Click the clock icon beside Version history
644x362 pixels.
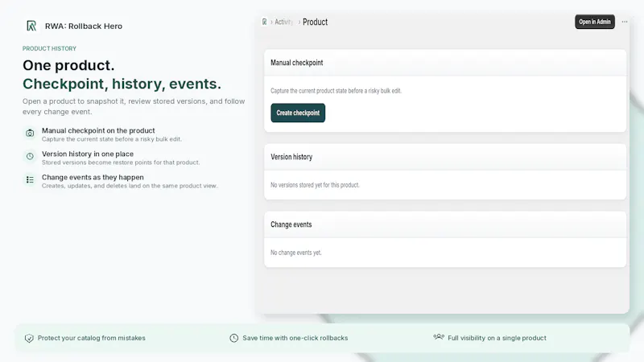30,156
